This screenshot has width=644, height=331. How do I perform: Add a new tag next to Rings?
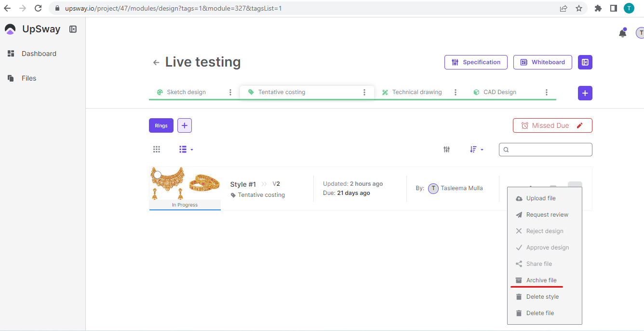[x=185, y=125]
